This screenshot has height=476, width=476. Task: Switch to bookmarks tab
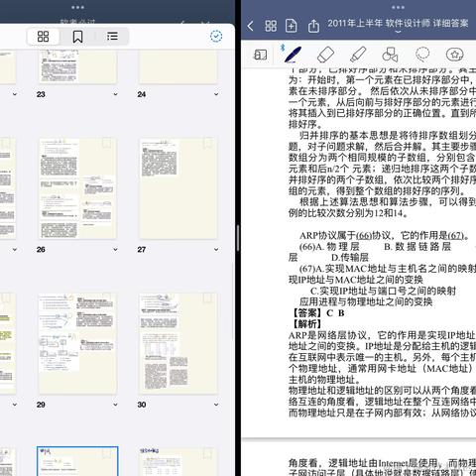[77, 37]
